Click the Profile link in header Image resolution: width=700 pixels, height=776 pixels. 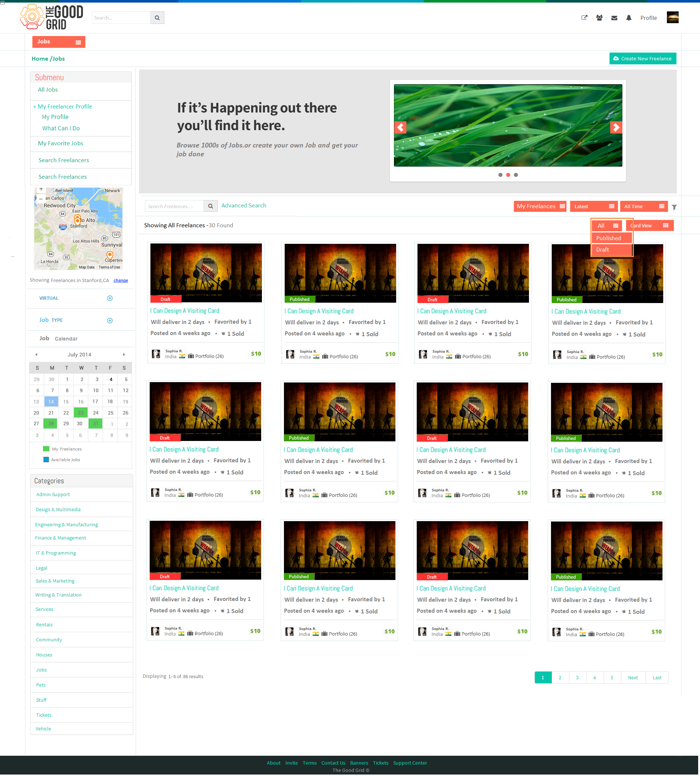pos(649,18)
